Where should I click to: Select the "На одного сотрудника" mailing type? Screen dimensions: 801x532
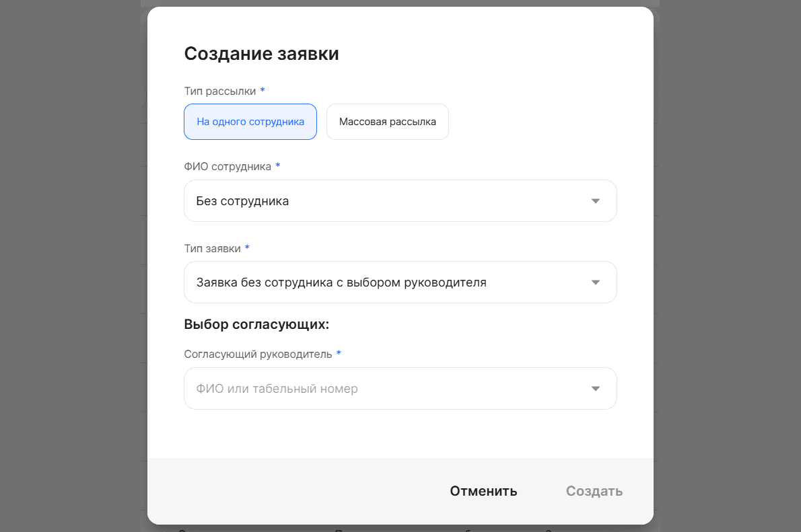tap(250, 122)
